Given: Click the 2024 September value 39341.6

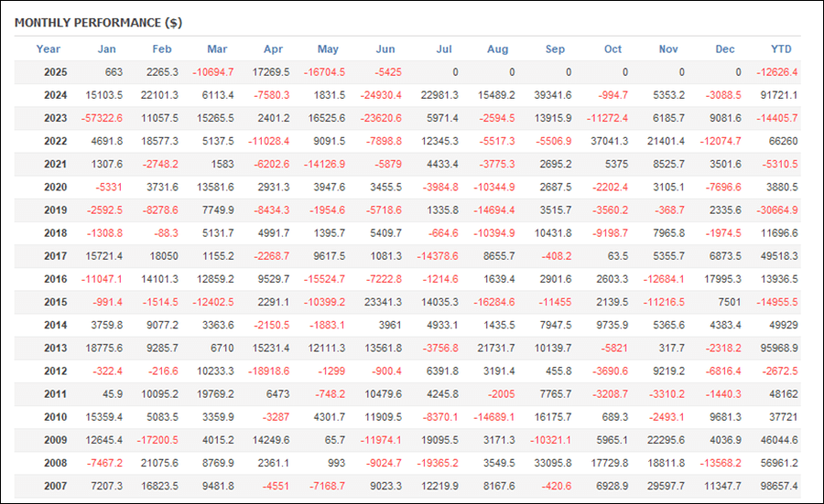Looking at the screenshot, I should pyautogui.click(x=553, y=95).
